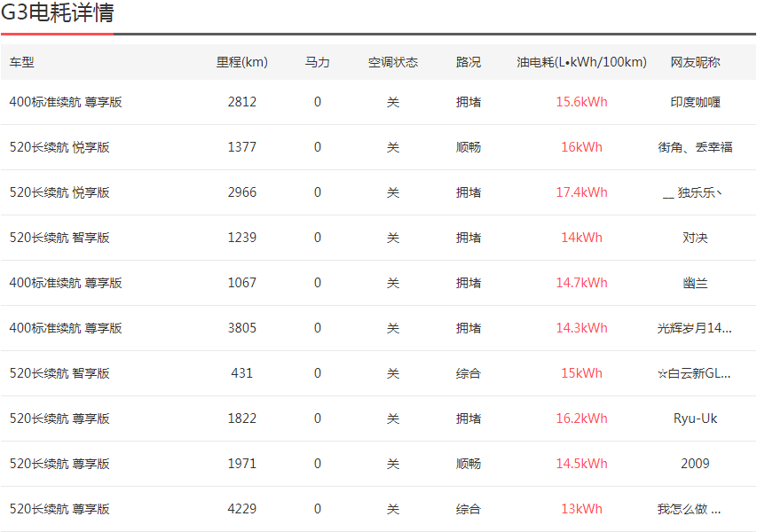Viewport: 757px width, 532px height.
Task: Click the 15.6kWh energy consumption value
Action: (581, 102)
